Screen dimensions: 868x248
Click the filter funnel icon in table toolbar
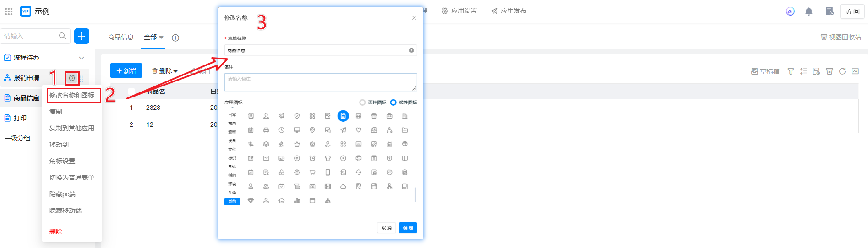pyautogui.click(x=791, y=71)
